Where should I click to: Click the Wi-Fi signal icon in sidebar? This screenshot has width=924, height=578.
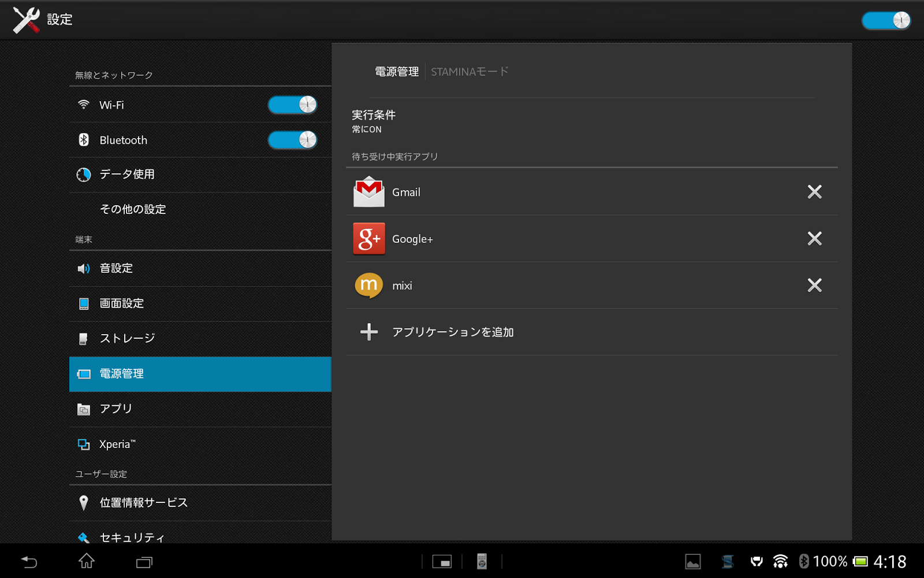(x=84, y=105)
